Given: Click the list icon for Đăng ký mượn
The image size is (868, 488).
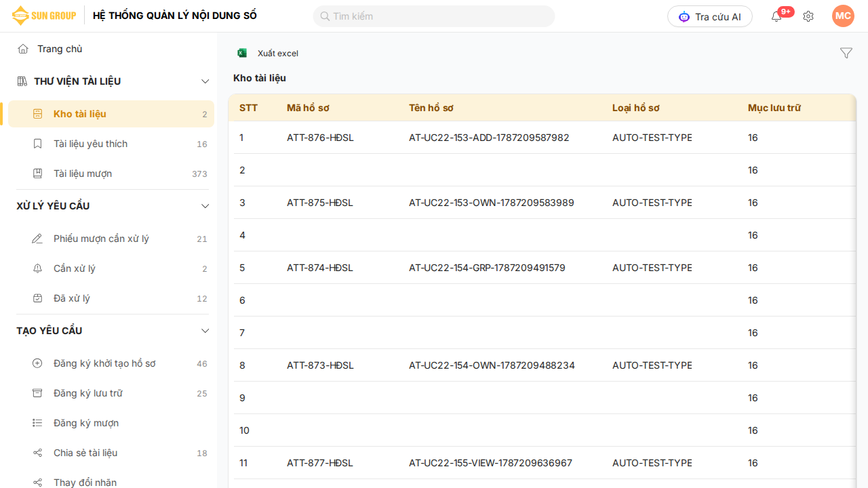Looking at the screenshot, I should [x=38, y=423].
